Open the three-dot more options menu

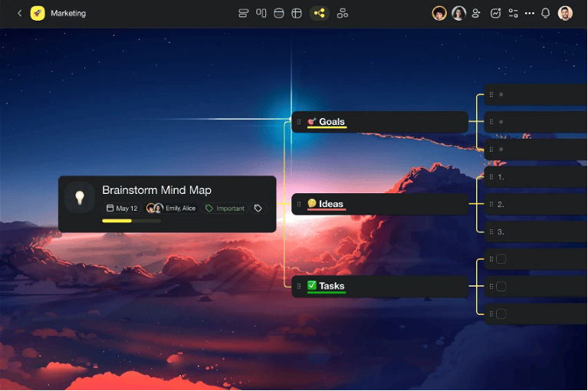click(530, 14)
